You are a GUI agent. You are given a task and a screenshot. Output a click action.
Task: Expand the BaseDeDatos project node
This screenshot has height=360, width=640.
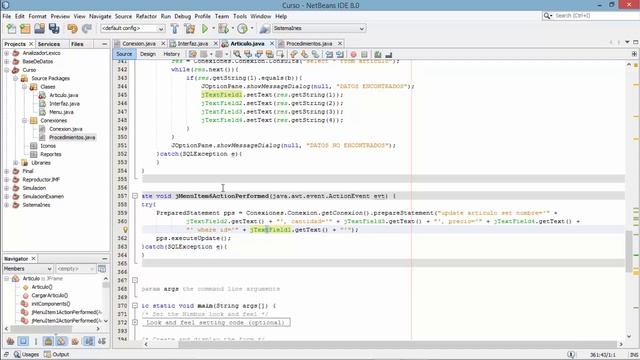coord(7,62)
